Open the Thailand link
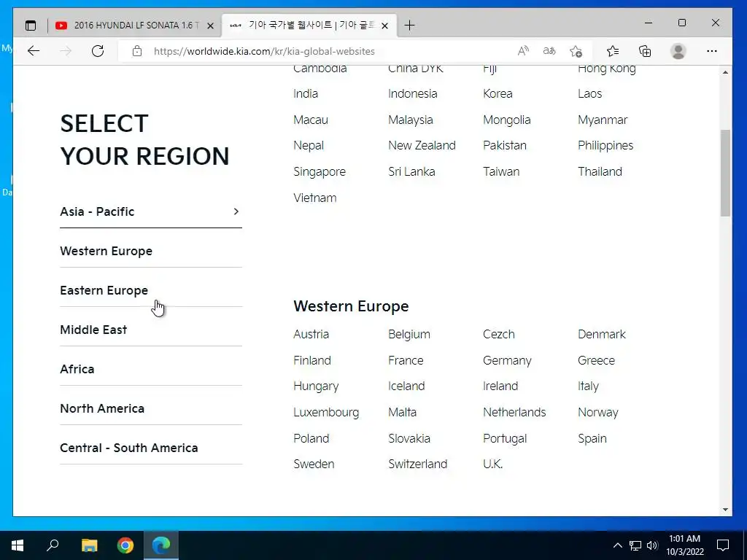The width and height of the screenshot is (747, 560). tap(600, 172)
